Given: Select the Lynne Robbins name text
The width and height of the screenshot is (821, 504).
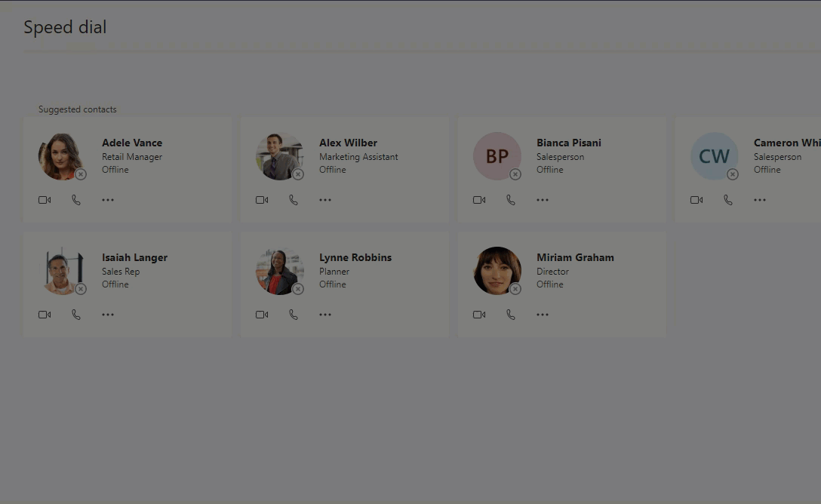Looking at the screenshot, I should (x=355, y=257).
